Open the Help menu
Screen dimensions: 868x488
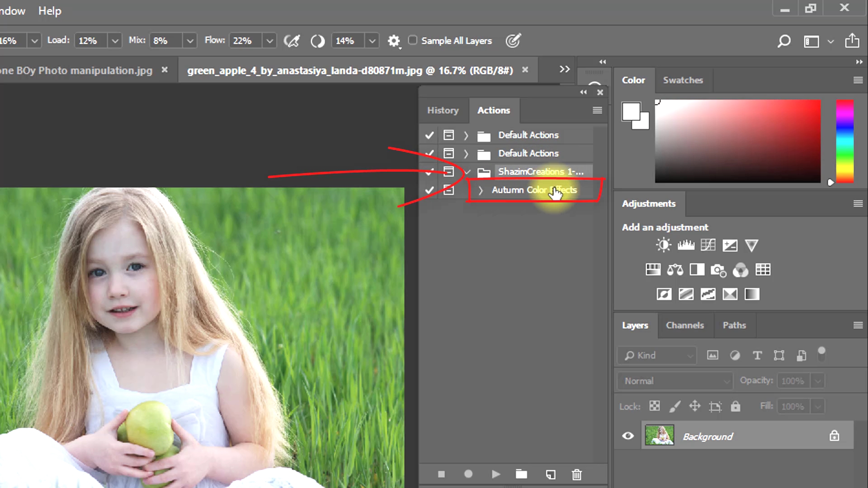pos(50,11)
